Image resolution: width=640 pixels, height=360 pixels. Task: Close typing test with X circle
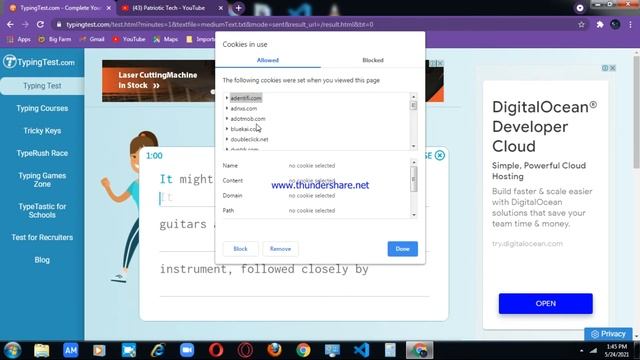(440, 156)
